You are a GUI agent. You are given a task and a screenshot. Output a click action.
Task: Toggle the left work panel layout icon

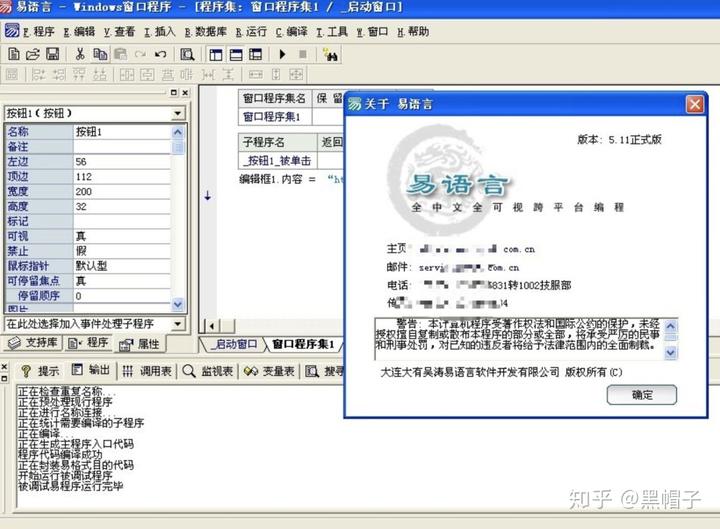tap(215, 55)
